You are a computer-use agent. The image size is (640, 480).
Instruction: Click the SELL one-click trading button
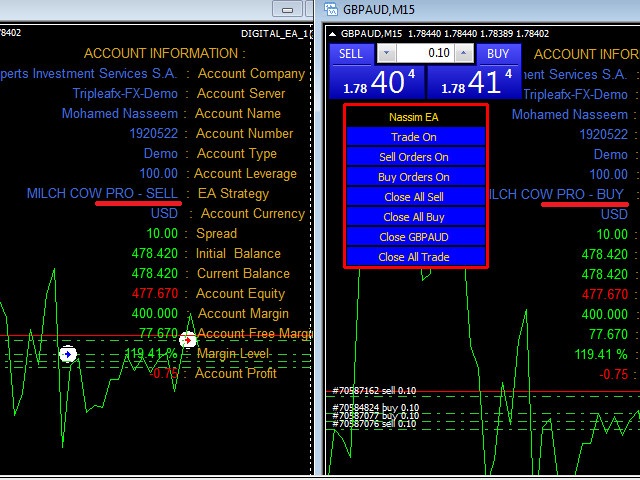351,54
